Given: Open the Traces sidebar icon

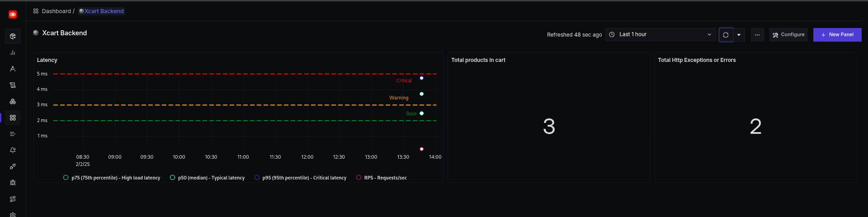Looking at the screenshot, I should coord(13,69).
